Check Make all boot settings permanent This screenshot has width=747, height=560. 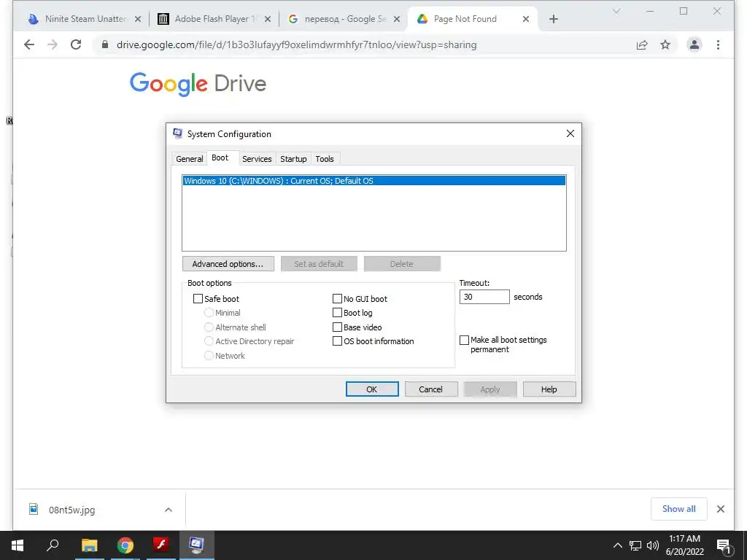[x=464, y=340]
